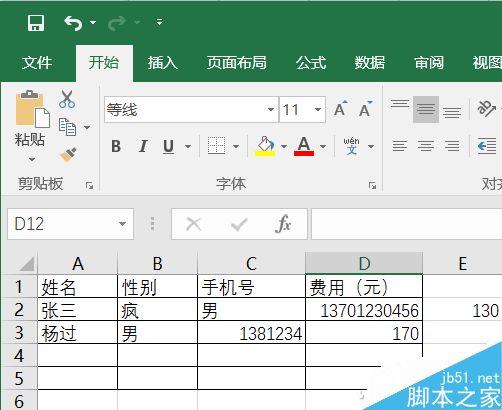
Task: Toggle Italic formatting
Action: tap(143, 146)
